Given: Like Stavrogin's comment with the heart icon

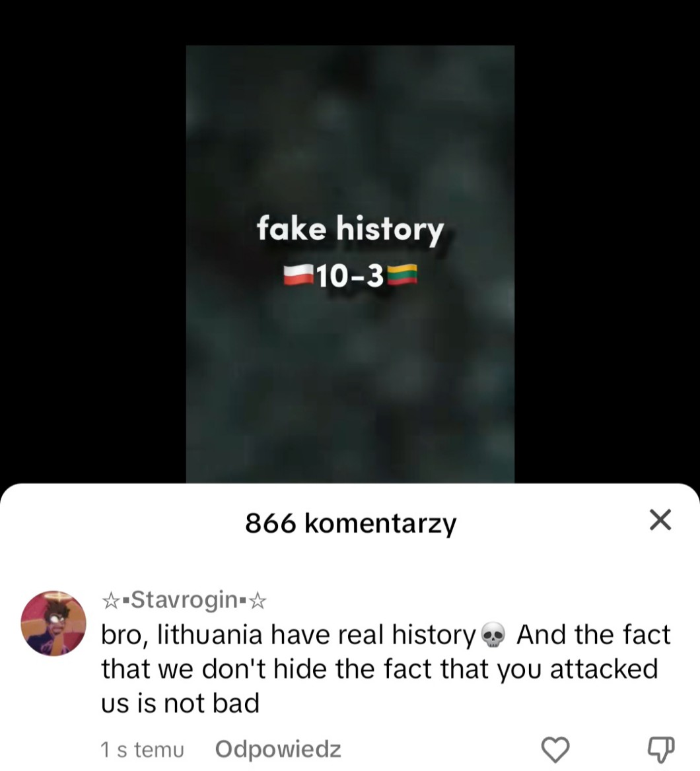Looking at the screenshot, I should point(555,750).
